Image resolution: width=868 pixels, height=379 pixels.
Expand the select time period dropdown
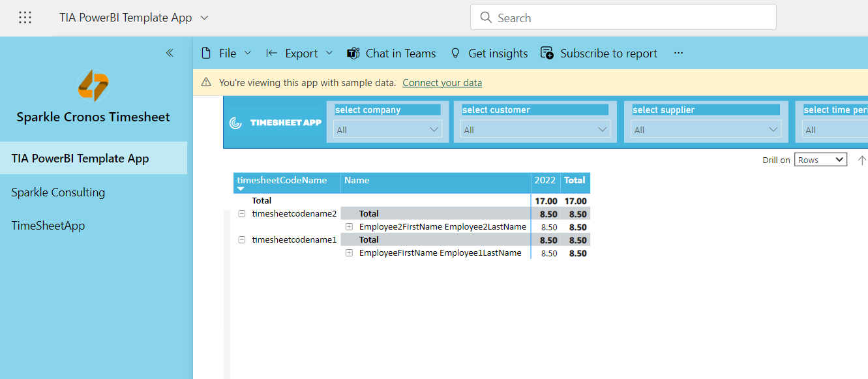tap(835, 130)
